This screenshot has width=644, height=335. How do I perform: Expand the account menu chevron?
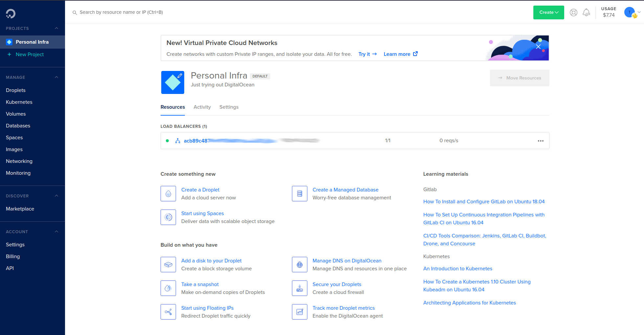pos(639,12)
